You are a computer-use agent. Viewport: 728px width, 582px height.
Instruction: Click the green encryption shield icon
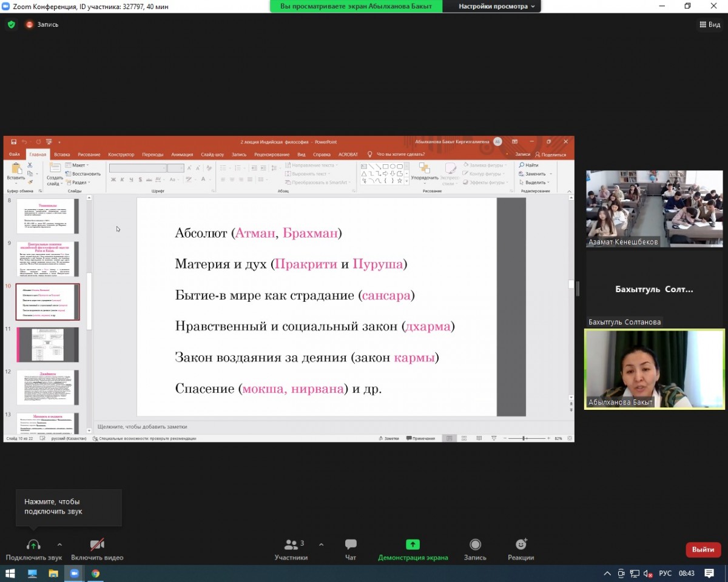coord(11,25)
